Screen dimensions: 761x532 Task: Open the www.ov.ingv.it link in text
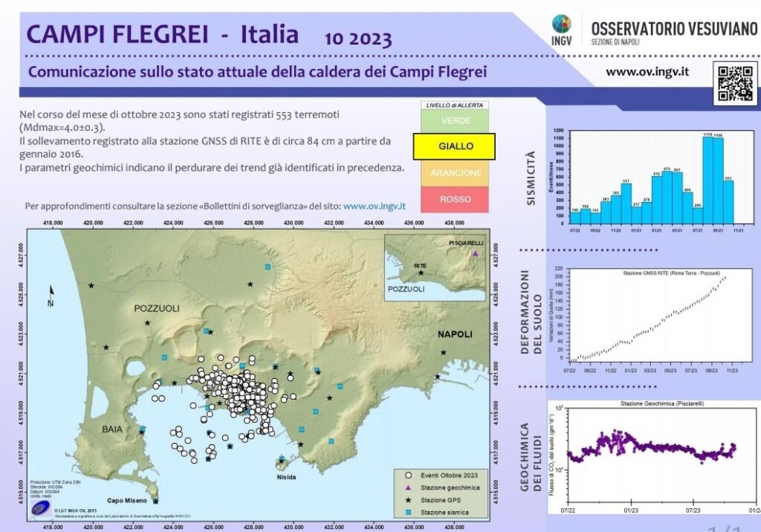coord(375,206)
